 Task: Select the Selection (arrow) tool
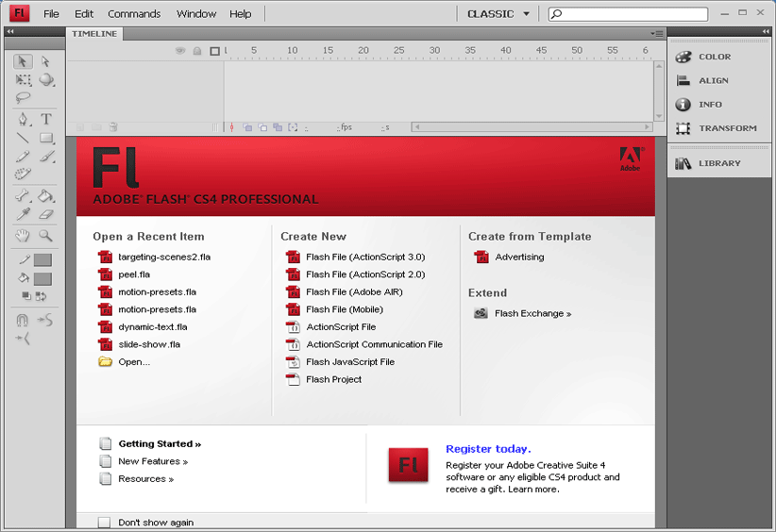(x=23, y=61)
